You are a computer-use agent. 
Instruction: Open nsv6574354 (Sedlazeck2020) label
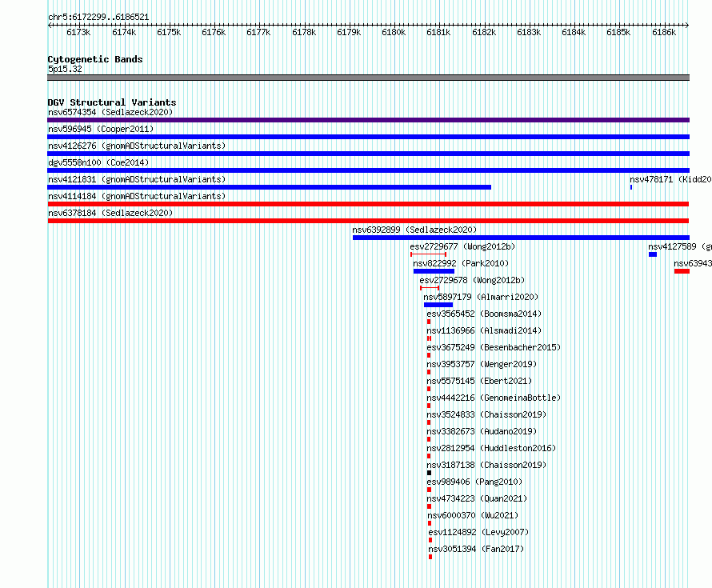pos(110,112)
